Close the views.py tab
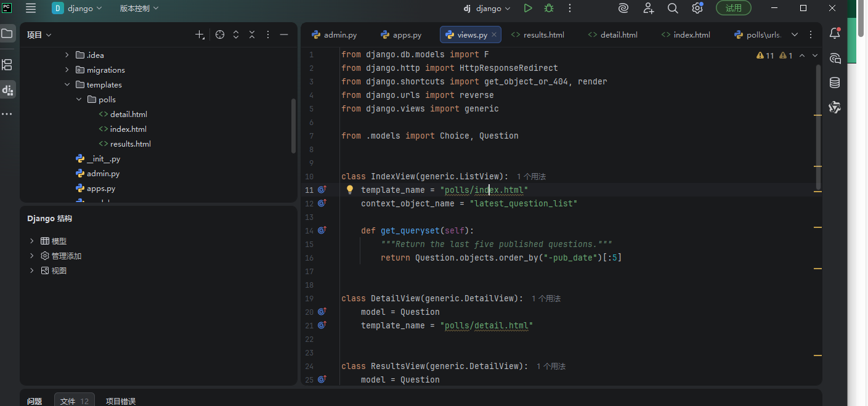Screen dimensions: 868x406 click(x=495, y=35)
